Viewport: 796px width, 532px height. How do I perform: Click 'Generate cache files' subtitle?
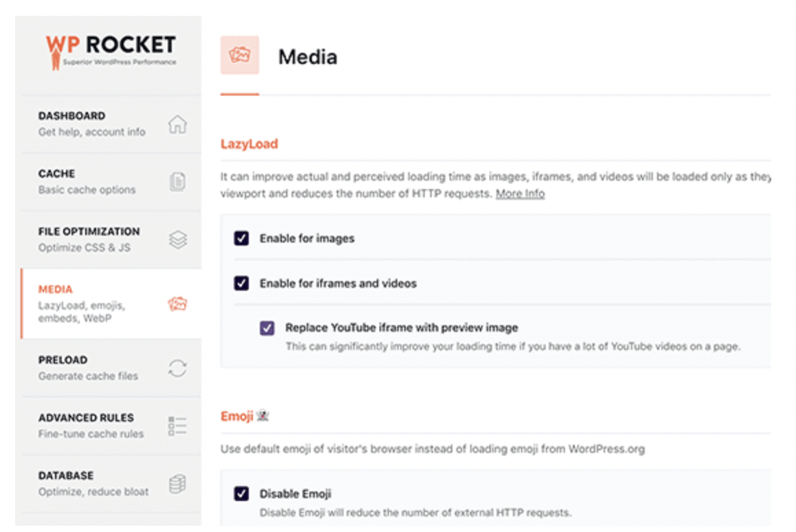89,376
